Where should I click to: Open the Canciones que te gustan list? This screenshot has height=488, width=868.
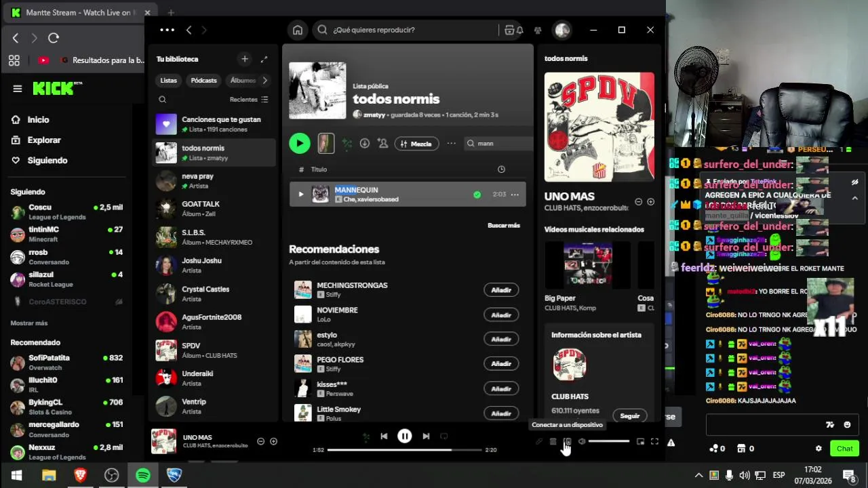tap(214, 124)
